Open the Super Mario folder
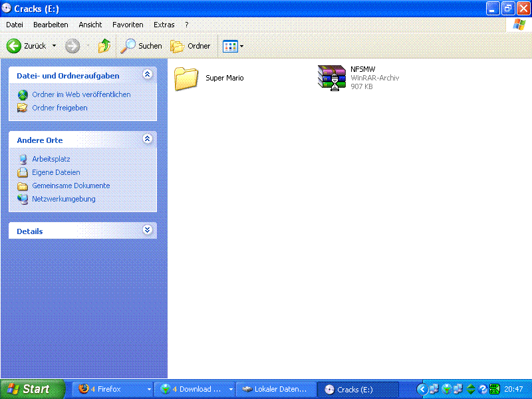Image resolution: width=532 pixels, height=399 pixels. click(187, 78)
